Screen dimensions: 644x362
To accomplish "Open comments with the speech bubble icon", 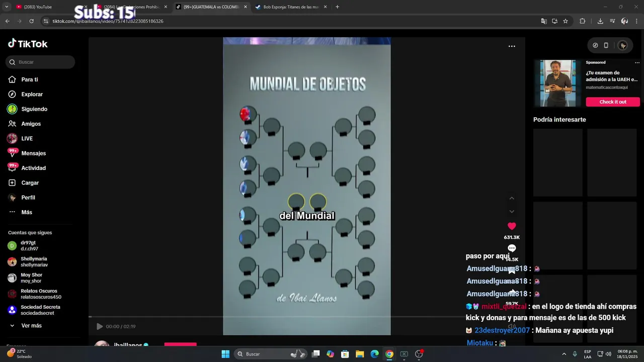I will 512,248.
